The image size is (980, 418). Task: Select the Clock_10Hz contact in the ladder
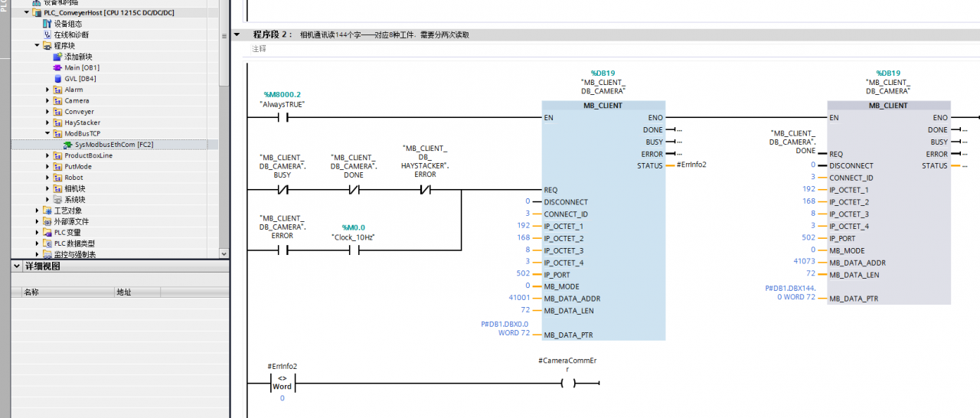(354, 250)
